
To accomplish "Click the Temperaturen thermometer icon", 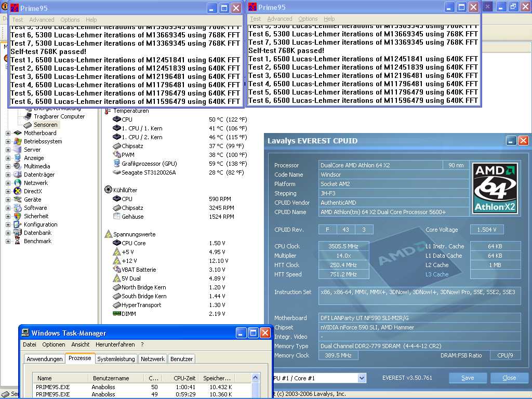I will click(x=108, y=111).
